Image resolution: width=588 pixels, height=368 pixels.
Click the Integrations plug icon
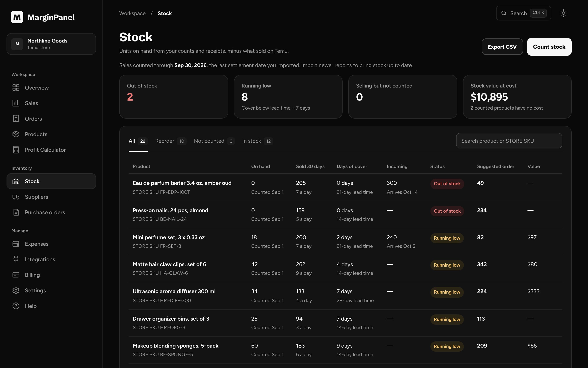point(16,259)
